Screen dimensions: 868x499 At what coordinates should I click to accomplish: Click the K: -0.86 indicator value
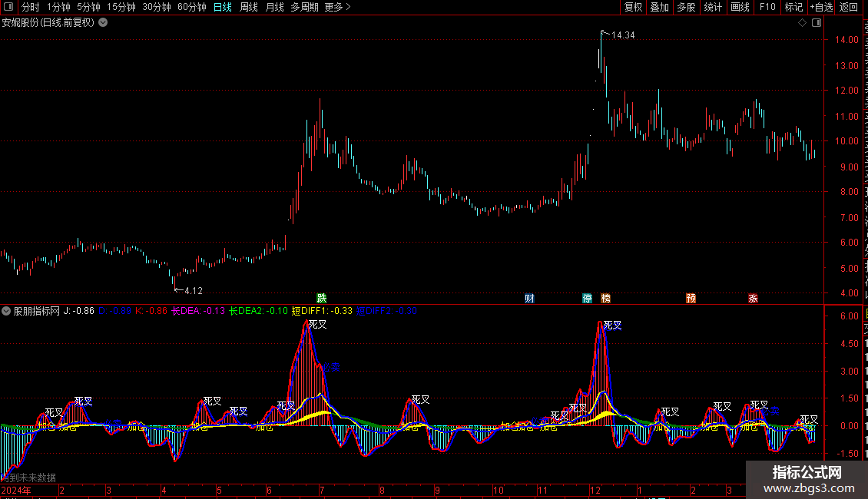coord(151,311)
